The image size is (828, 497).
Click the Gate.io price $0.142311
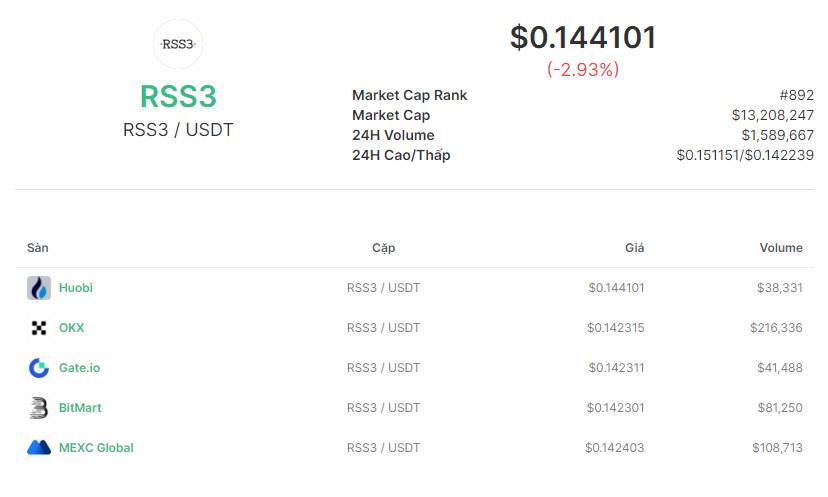coord(616,368)
